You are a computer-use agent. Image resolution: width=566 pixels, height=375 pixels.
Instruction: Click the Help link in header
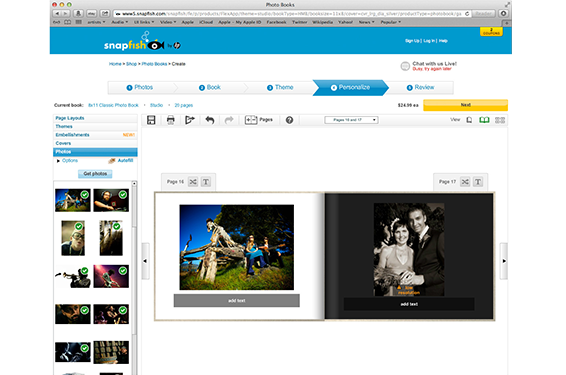[443, 41]
